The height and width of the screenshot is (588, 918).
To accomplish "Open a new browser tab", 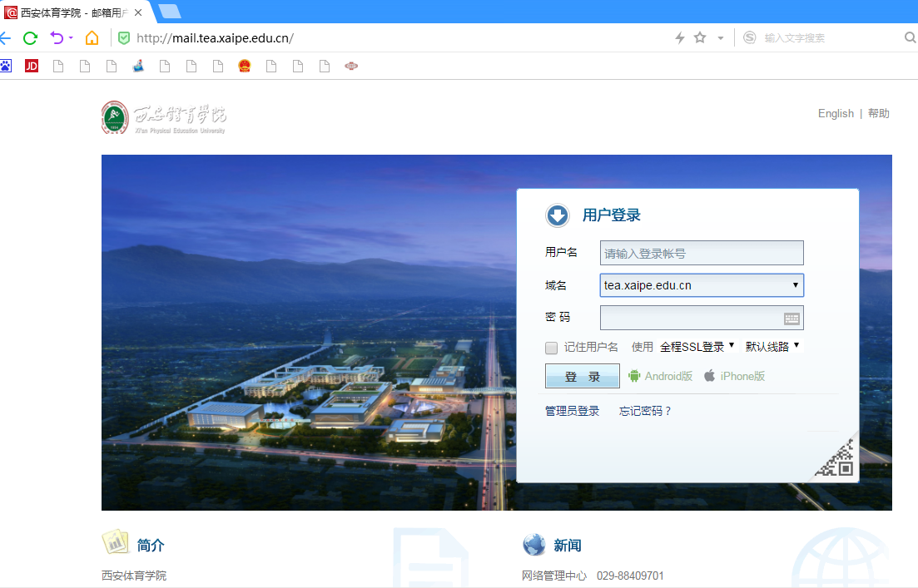I will (x=169, y=11).
